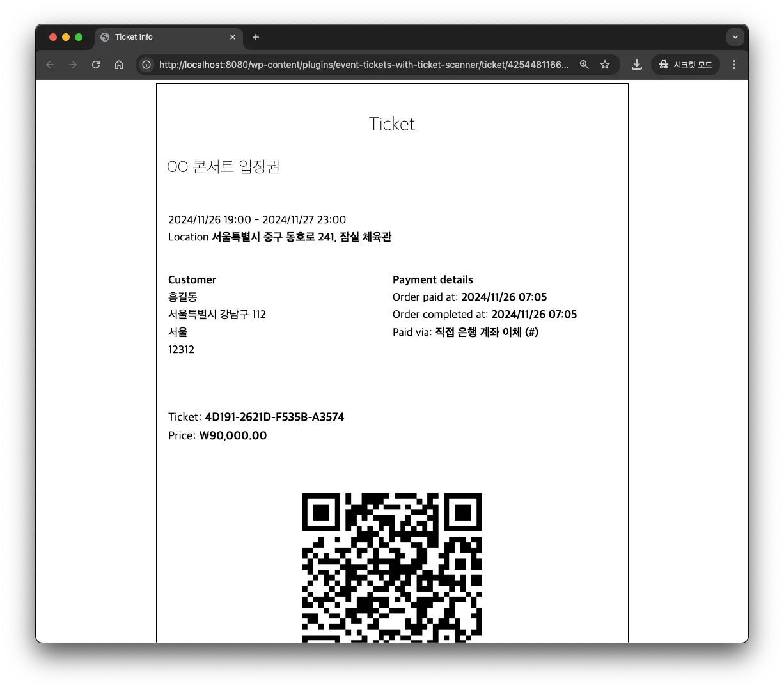Select the Ticket Info tab
Screen dimensions: 784x690
point(169,37)
